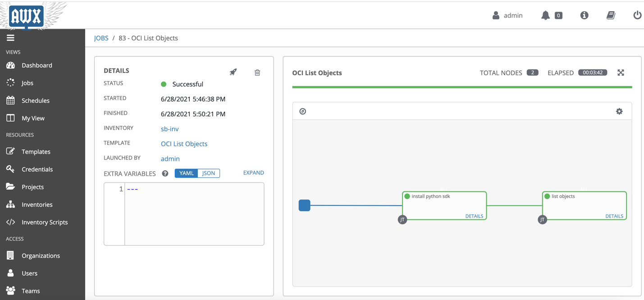644x300 pixels.
Task: Click the About info icon in top bar
Action: (584, 15)
